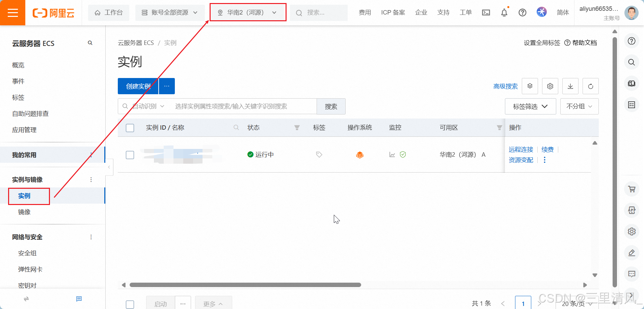The image size is (644, 309).
Task: Open the 自动识别 search type dropdown
Action: pyautogui.click(x=148, y=106)
